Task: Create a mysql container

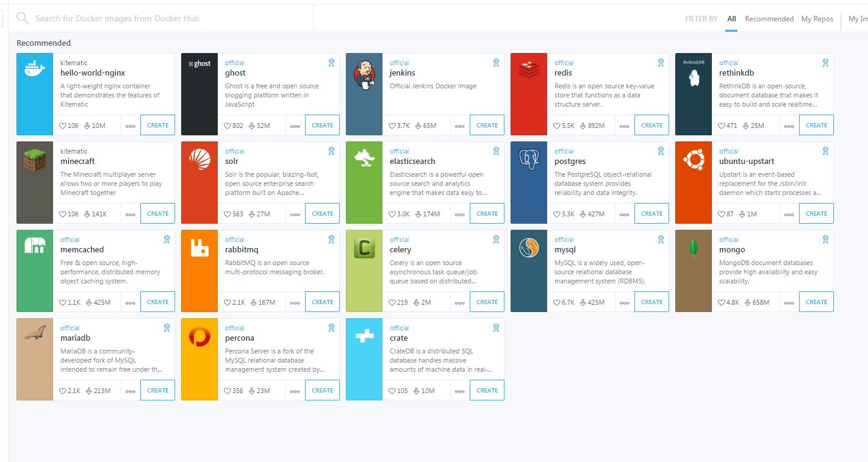Action: 651,302
